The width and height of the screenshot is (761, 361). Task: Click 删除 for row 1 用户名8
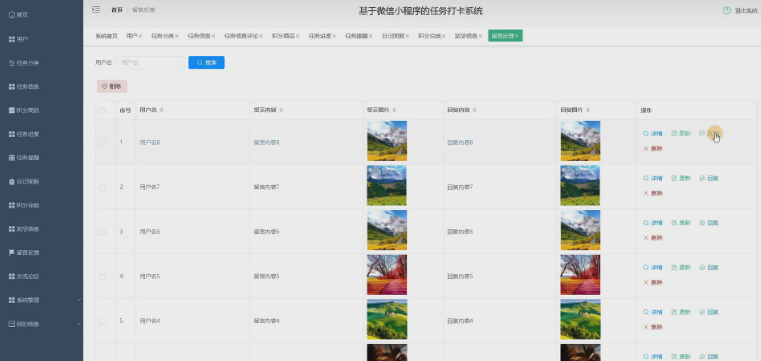point(653,148)
